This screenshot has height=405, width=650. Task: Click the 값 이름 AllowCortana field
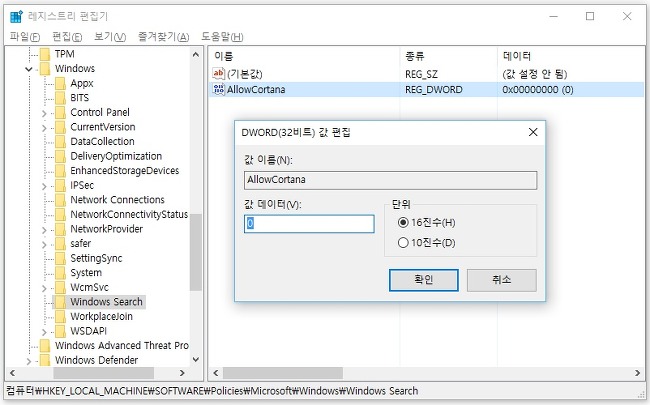pyautogui.click(x=390, y=180)
